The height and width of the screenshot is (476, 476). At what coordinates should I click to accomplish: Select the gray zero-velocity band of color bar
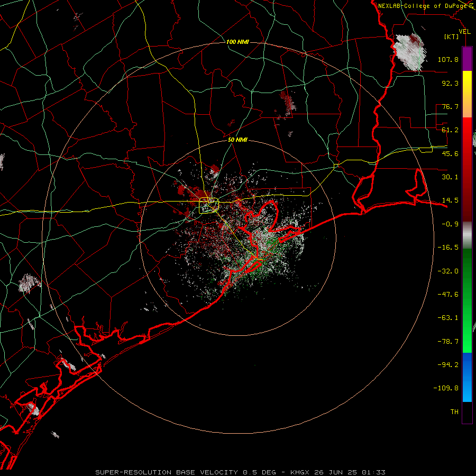click(x=467, y=235)
